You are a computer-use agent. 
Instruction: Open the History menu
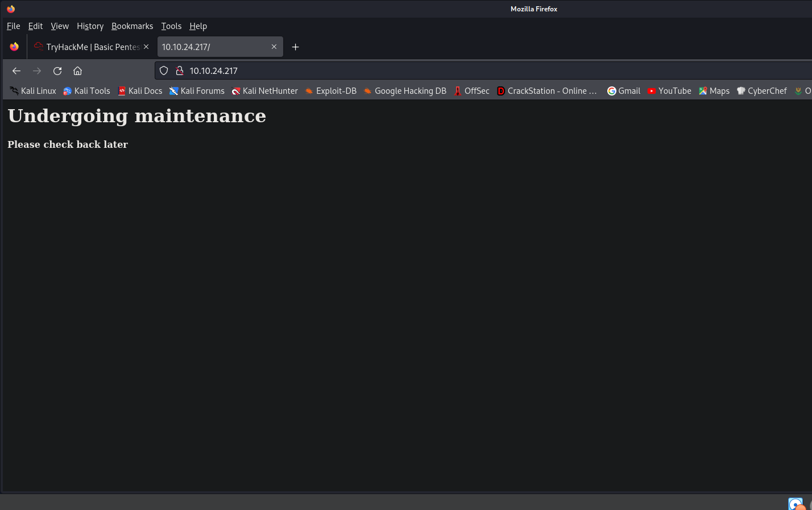point(90,26)
